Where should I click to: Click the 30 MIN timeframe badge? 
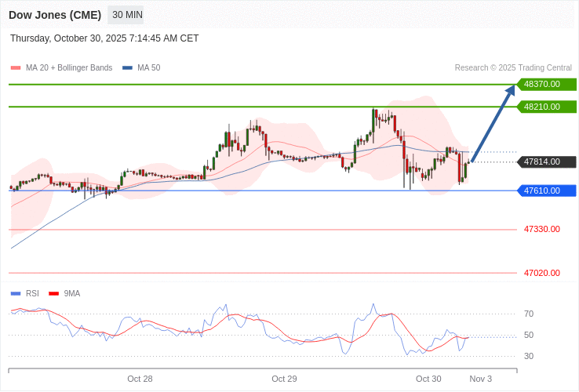pyautogui.click(x=127, y=15)
